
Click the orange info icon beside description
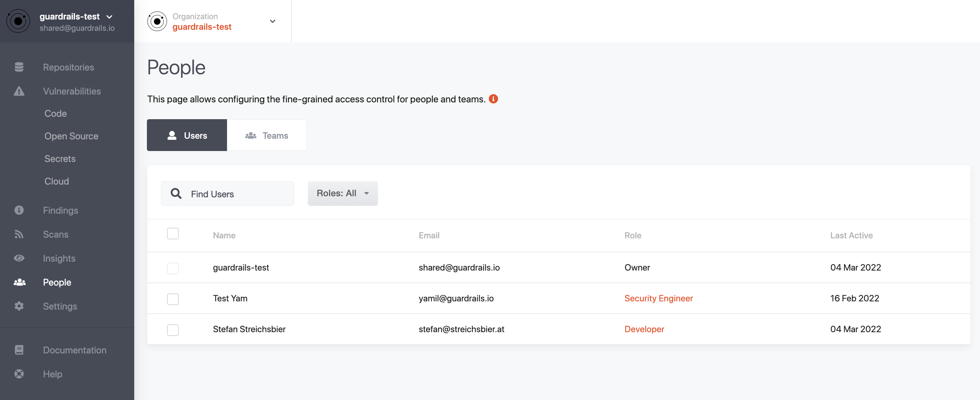(x=493, y=99)
